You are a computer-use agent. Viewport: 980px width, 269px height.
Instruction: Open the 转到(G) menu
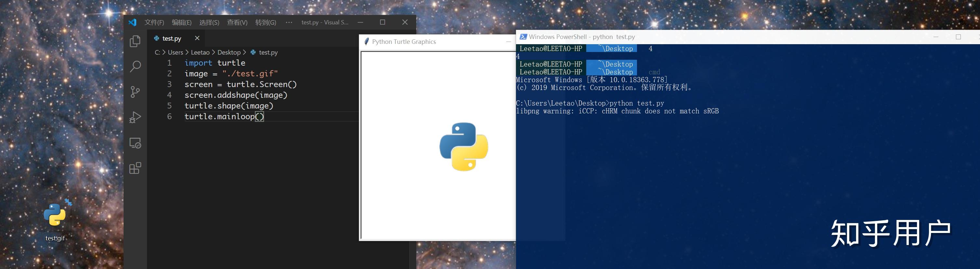[x=266, y=22]
